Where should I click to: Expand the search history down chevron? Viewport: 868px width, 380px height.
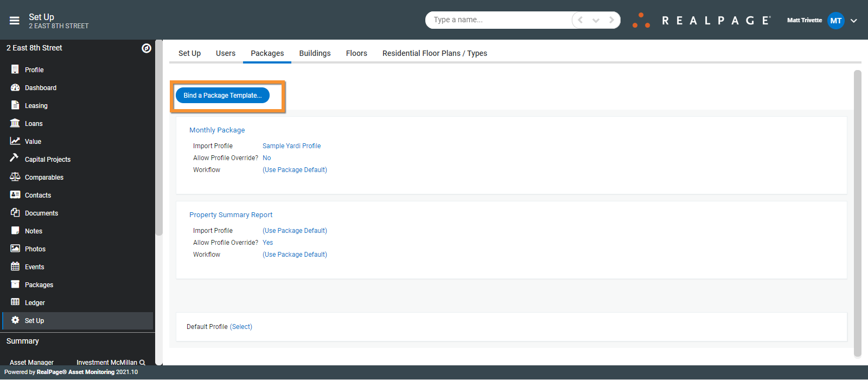(x=596, y=21)
